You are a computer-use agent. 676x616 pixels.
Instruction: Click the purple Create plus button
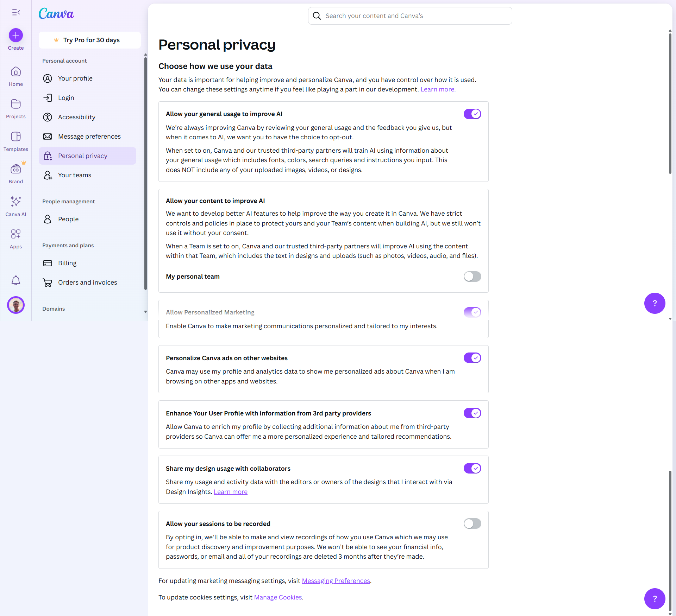click(x=16, y=35)
